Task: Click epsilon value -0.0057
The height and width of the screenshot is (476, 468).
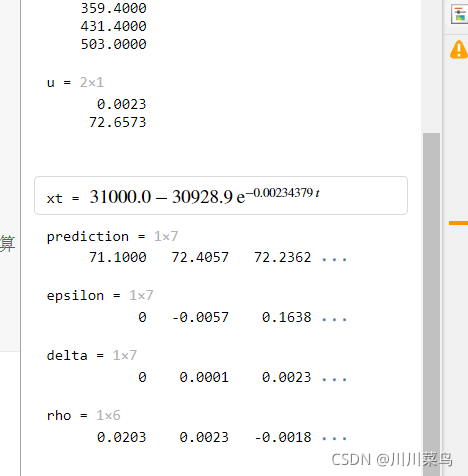Action: coord(200,317)
